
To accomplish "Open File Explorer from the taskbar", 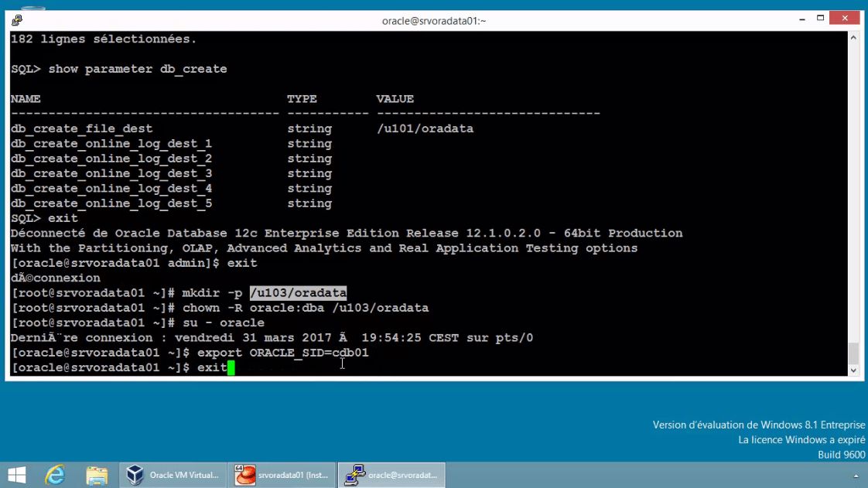I will point(95,474).
